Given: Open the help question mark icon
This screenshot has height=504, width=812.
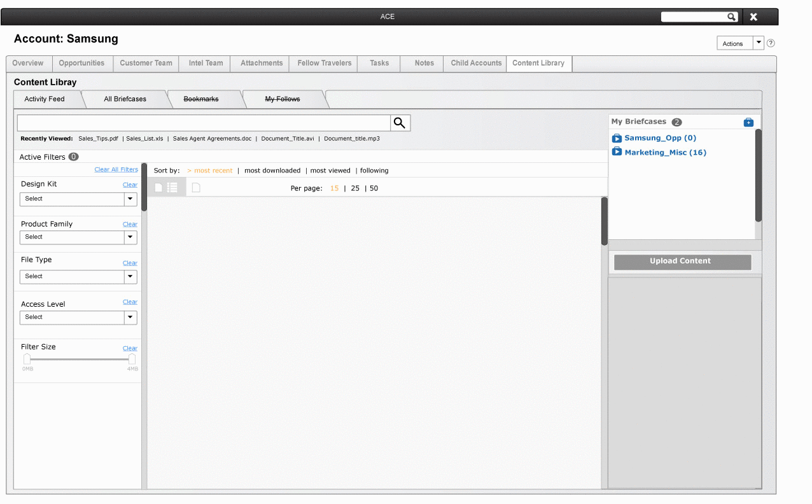Looking at the screenshot, I should click(770, 43).
